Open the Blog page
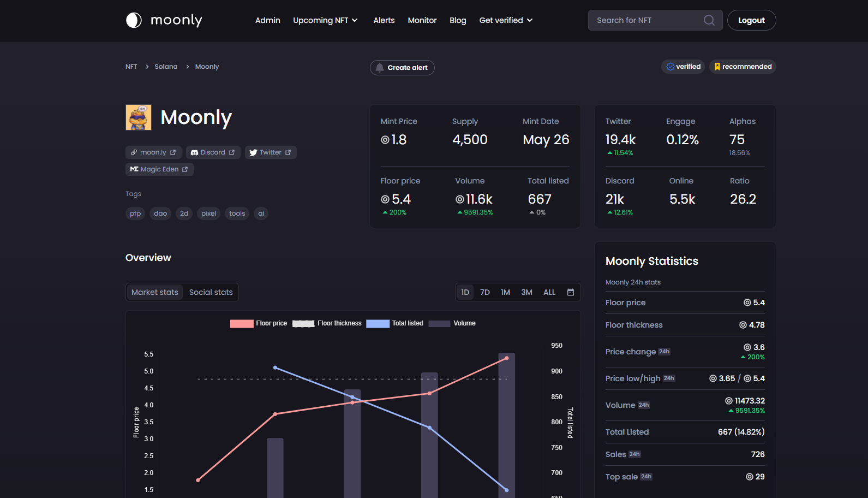This screenshot has height=498, width=868. click(x=458, y=20)
